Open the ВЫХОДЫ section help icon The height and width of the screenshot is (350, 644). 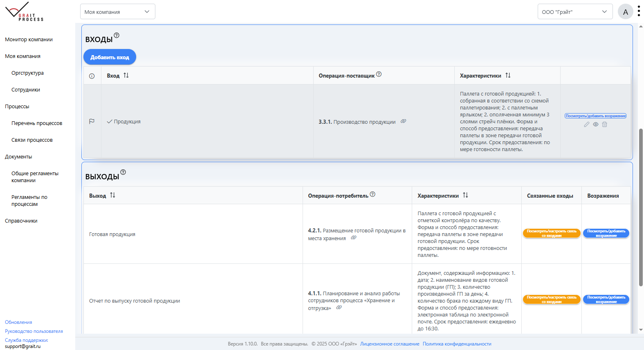coord(123,172)
